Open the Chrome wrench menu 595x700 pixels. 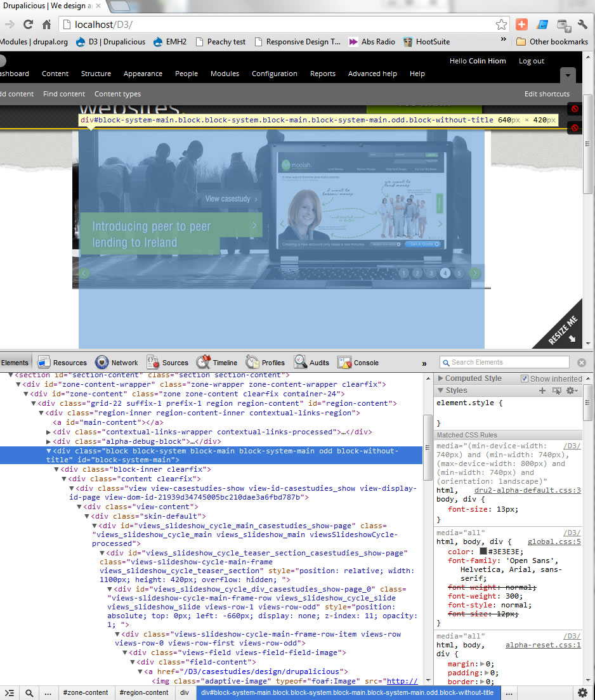[x=582, y=25]
